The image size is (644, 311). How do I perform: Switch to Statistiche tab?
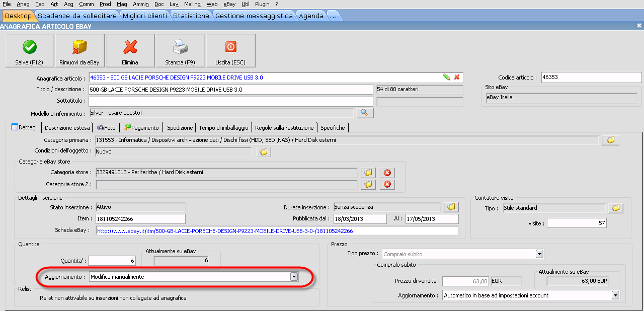[x=191, y=16]
